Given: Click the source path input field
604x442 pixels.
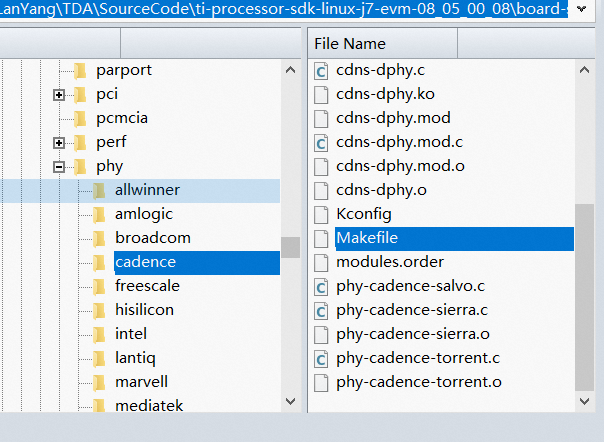Looking at the screenshot, I should 284,8.
